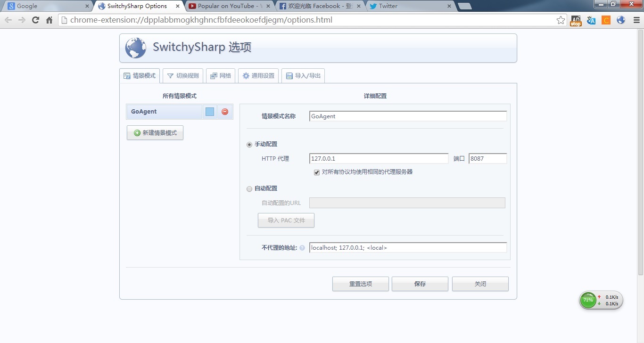Go to the Chrome home page icon
The height and width of the screenshot is (343, 644).
tap(49, 20)
